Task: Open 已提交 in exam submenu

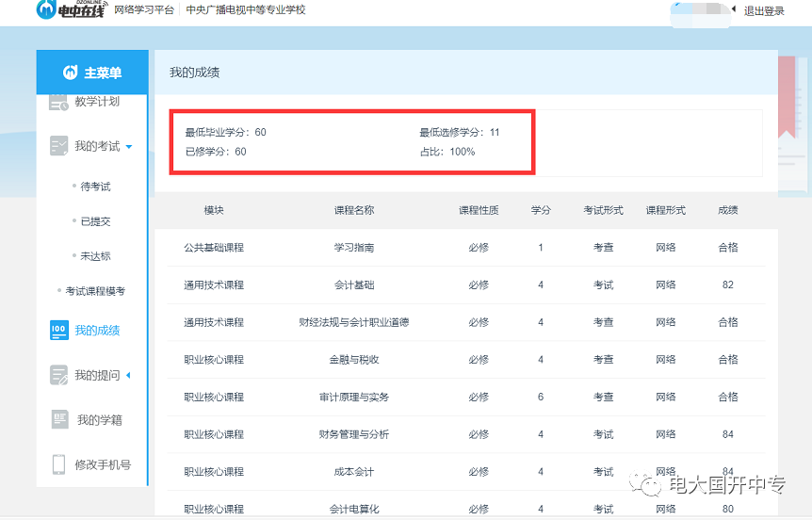Action: coord(94,221)
